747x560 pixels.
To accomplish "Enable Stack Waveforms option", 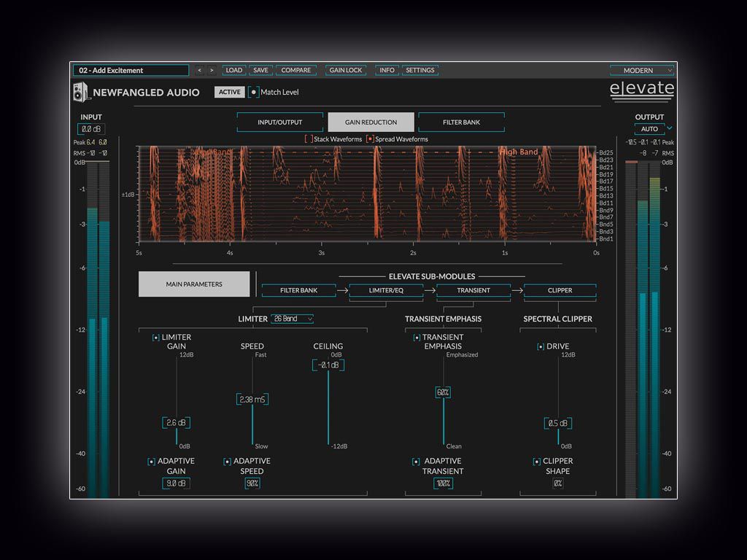I will [309, 139].
